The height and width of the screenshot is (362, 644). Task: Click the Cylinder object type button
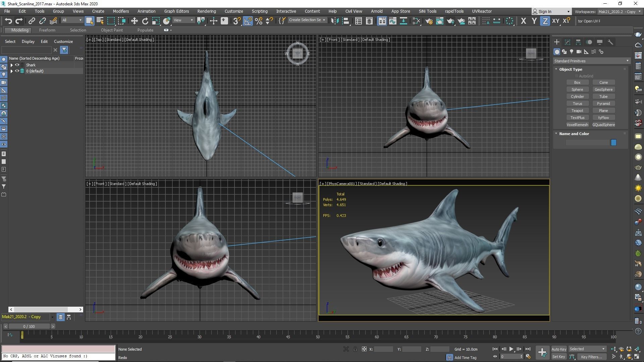point(577,97)
